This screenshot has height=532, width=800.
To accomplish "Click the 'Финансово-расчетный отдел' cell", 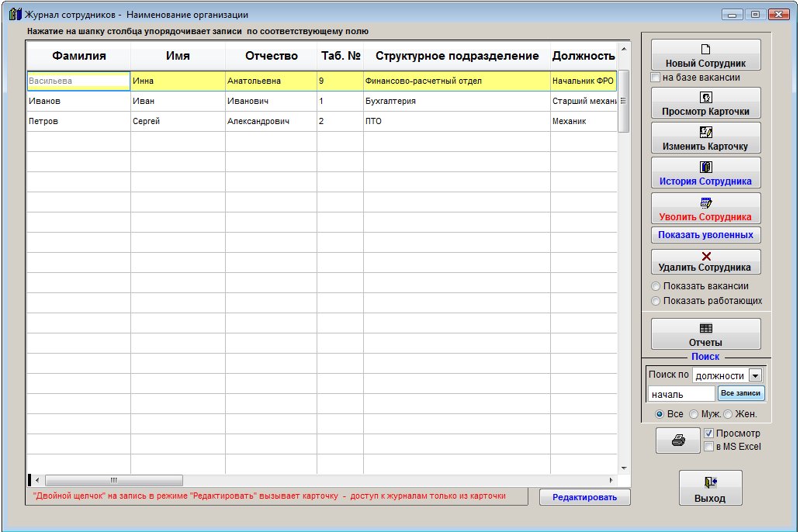I will (456, 81).
